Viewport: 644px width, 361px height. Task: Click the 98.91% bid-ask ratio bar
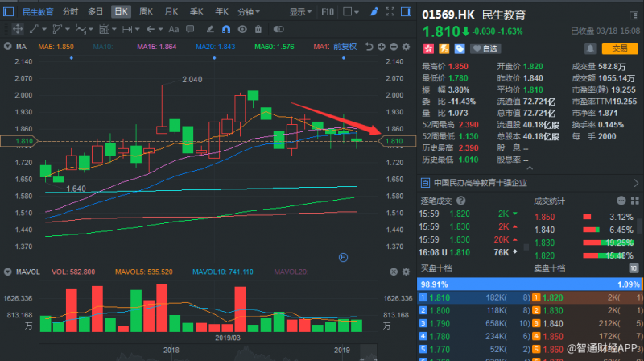[530, 284]
